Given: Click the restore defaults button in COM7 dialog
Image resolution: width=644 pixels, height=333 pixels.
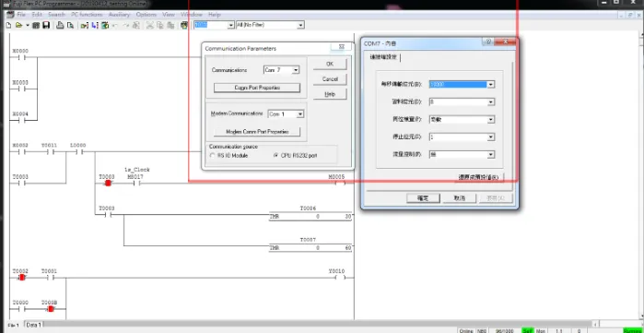Looking at the screenshot, I should [478, 178].
